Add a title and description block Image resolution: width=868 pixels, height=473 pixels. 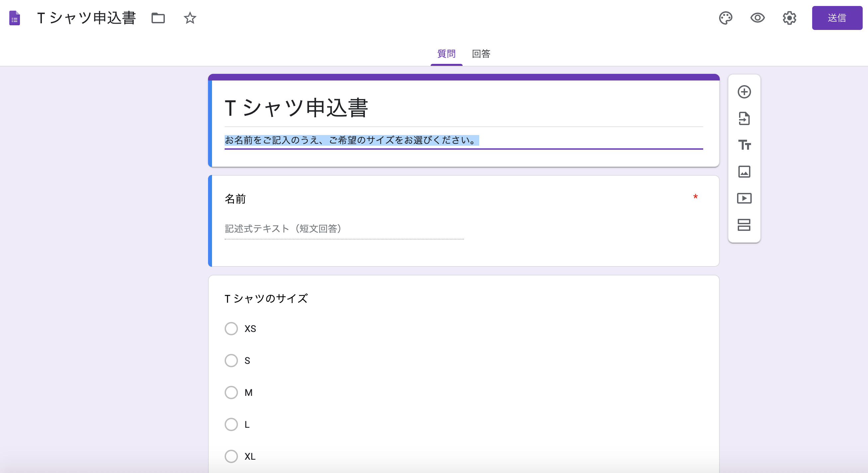(744, 145)
